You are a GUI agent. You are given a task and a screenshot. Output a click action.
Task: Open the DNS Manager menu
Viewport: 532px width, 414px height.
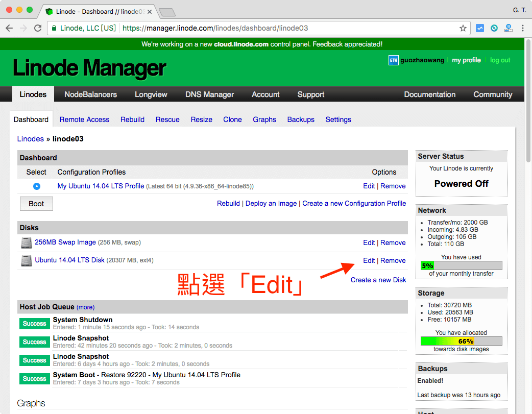tap(209, 94)
